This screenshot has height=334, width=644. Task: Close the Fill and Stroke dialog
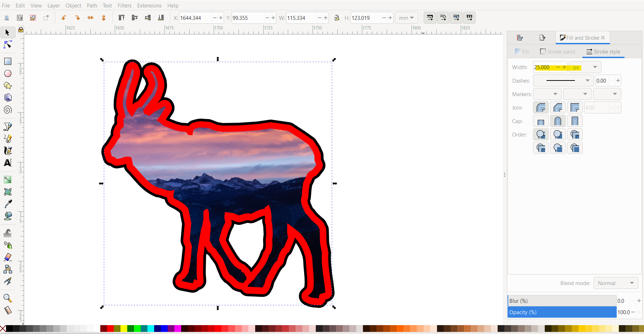tap(603, 38)
